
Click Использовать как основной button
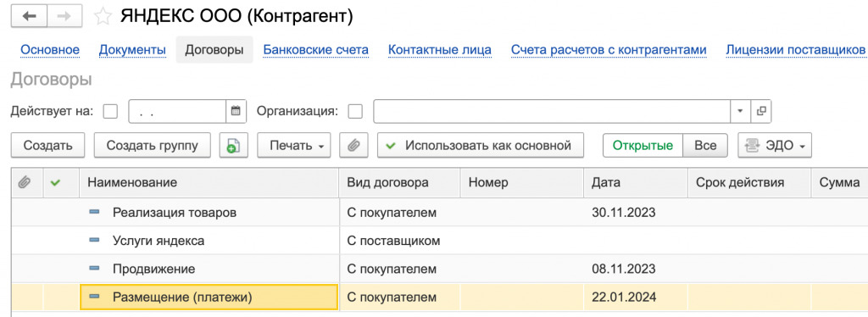[x=481, y=146]
